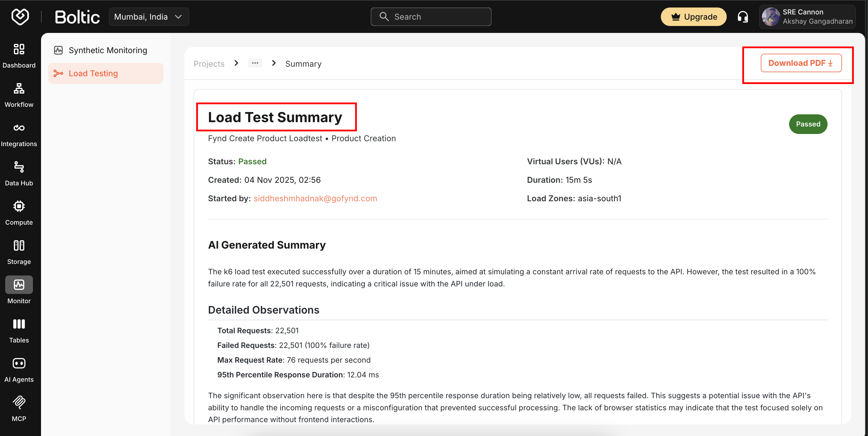Open Integrations from the sidebar
868x436 pixels.
click(x=19, y=134)
